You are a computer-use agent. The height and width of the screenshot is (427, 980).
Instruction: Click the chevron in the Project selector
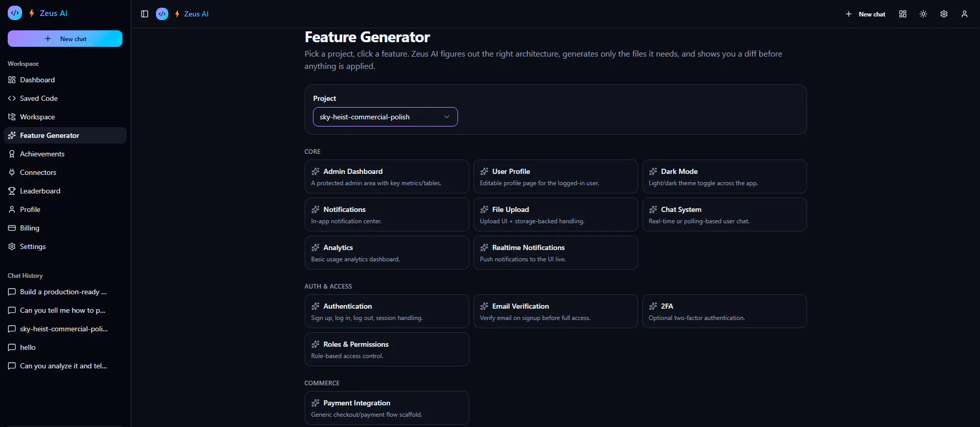447,117
